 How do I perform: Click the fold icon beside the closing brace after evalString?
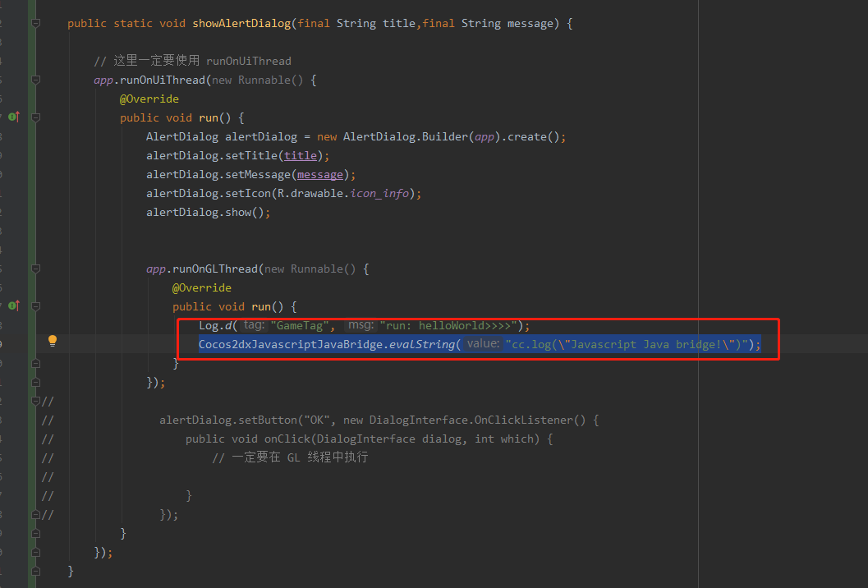(x=34, y=362)
